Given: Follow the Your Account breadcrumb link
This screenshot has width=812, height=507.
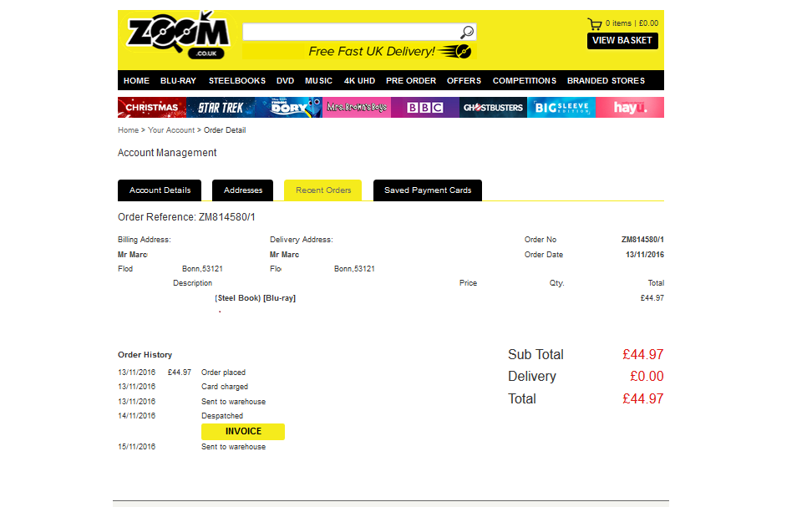Looking at the screenshot, I should coord(170,130).
